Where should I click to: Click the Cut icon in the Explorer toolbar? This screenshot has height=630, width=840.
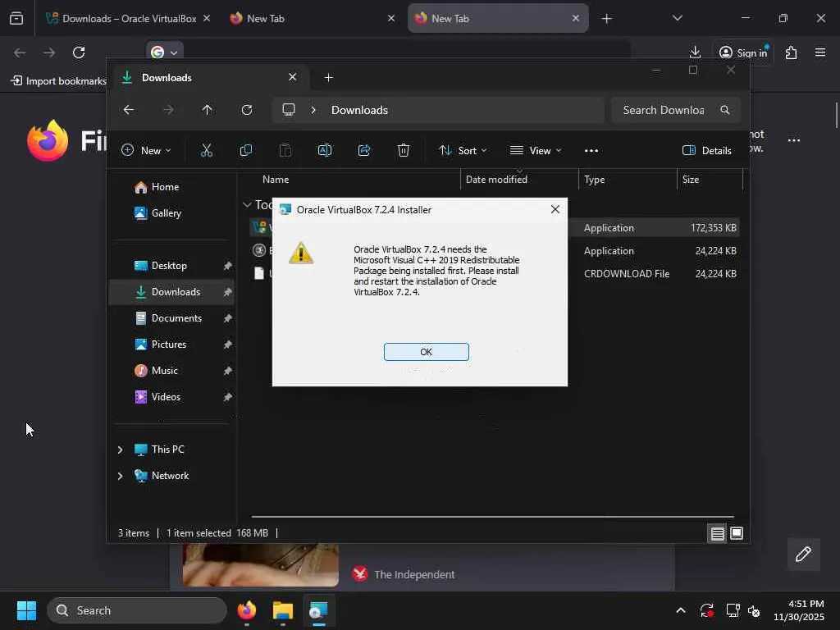pos(206,151)
